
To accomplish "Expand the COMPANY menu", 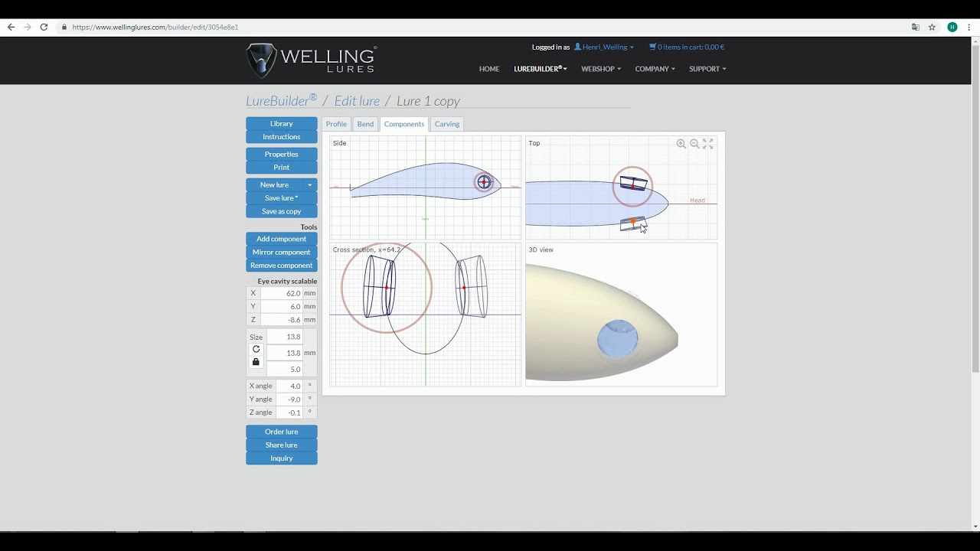I will pyautogui.click(x=655, y=69).
